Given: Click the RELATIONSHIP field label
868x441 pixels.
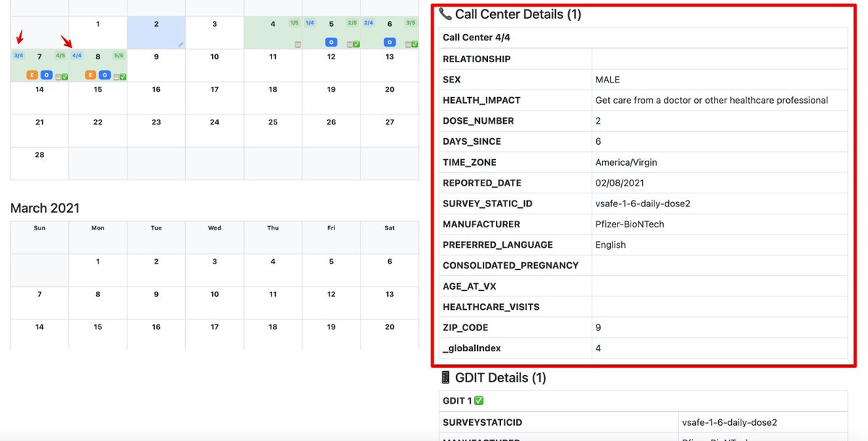Looking at the screenshot, I should pos(476,59).
